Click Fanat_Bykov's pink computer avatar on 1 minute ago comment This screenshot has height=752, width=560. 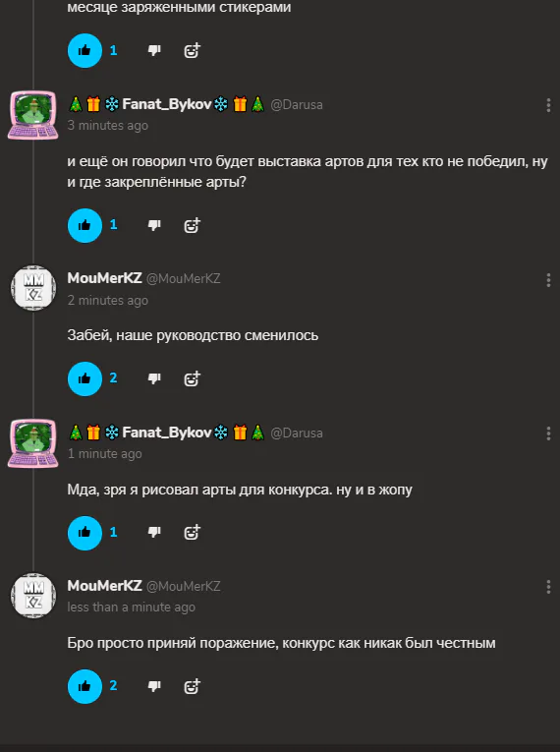point(33,442)
